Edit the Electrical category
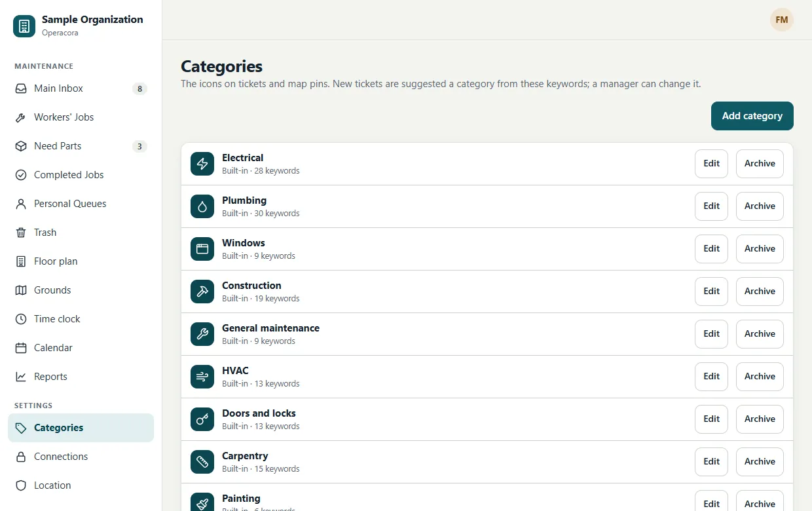This screenshot has width=812, height=511. (711, 164)
